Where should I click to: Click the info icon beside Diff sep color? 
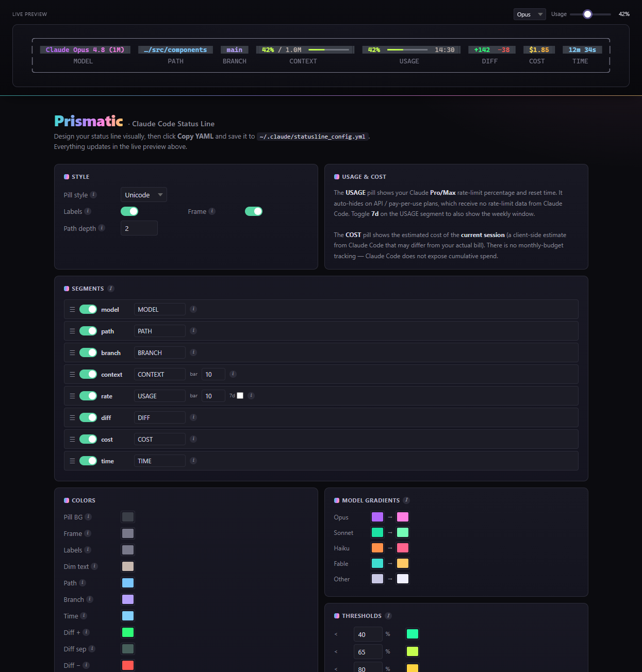[92, 649]
